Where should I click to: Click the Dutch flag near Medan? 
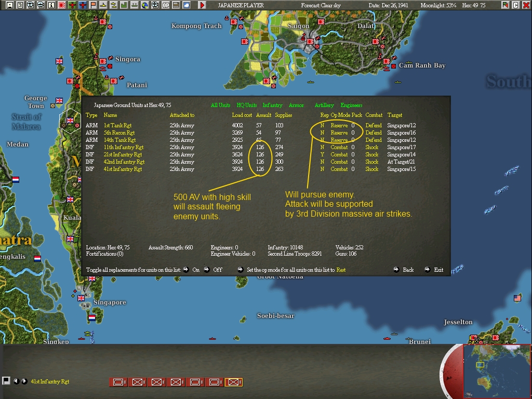click(x=16, y=179)
